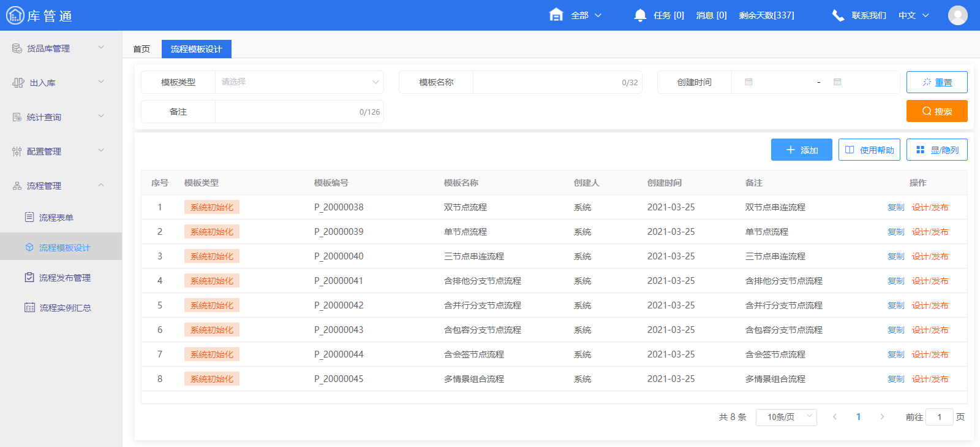This screenshot has width=980, height=447.
Task: Click the 剩余天数[337] text
Action: 766,15
